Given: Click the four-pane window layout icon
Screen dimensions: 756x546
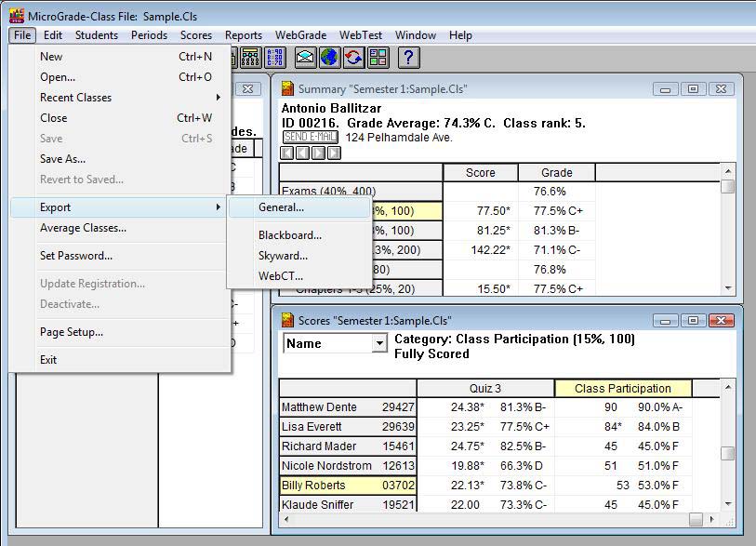Looking at the screenshot, I should [378, 58].
